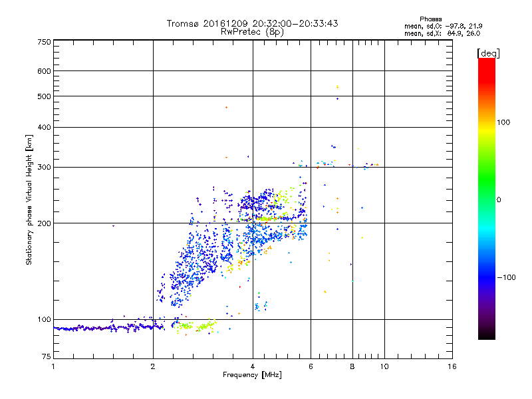This screenshot has height=399, width=532.
Task: Click y-axis tick label "75"
Action: point(47,356)
